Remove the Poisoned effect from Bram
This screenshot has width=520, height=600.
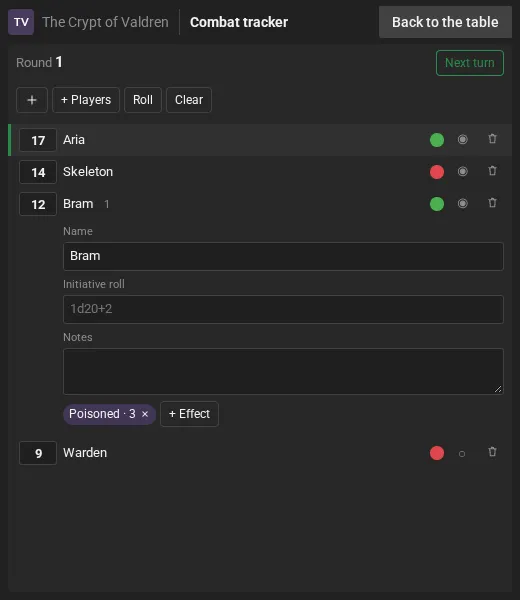(145, 414)
